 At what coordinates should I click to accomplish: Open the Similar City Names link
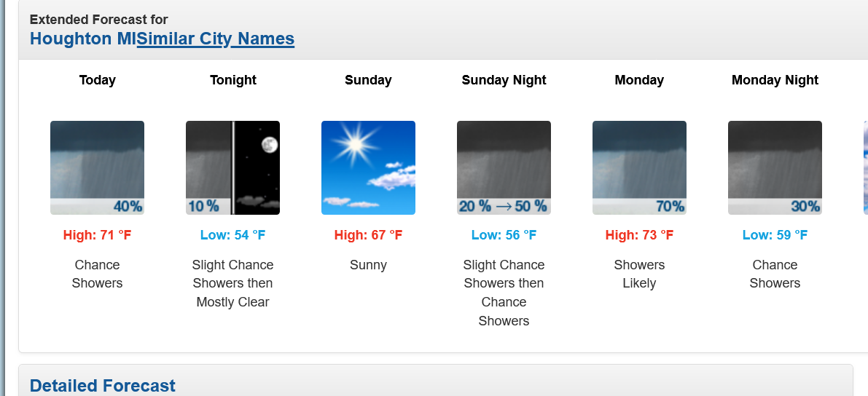click(x=216, y=39)
